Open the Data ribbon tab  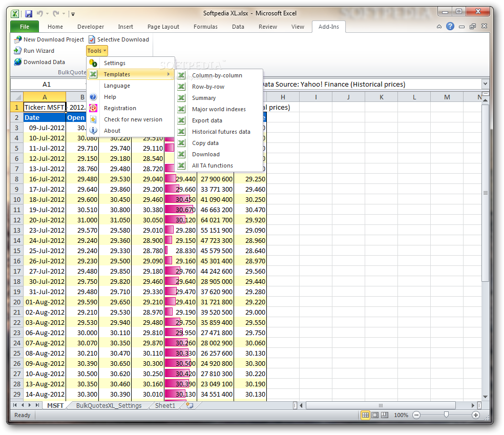click(238, 27)
